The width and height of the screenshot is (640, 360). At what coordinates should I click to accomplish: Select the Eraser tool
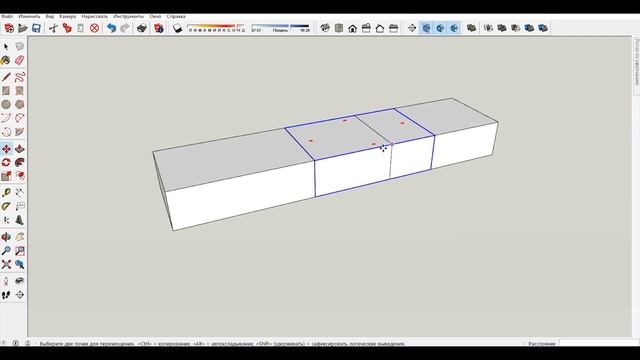(x=19, y=60)
